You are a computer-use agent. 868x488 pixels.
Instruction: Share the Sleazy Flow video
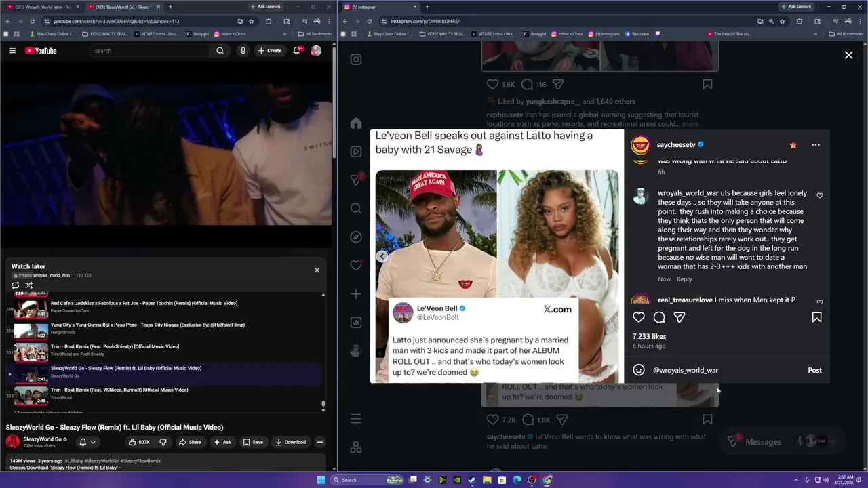[190, 442]
